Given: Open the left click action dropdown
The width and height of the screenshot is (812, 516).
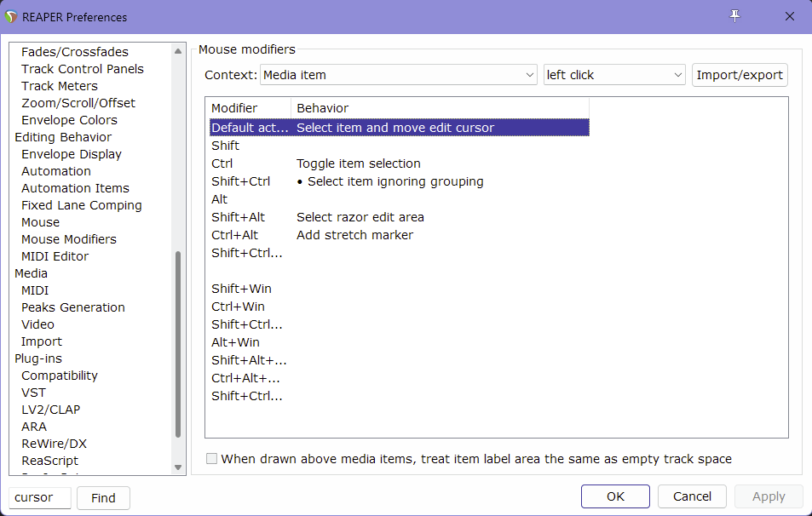Looking at the screenshot, I should coord(614,75).
